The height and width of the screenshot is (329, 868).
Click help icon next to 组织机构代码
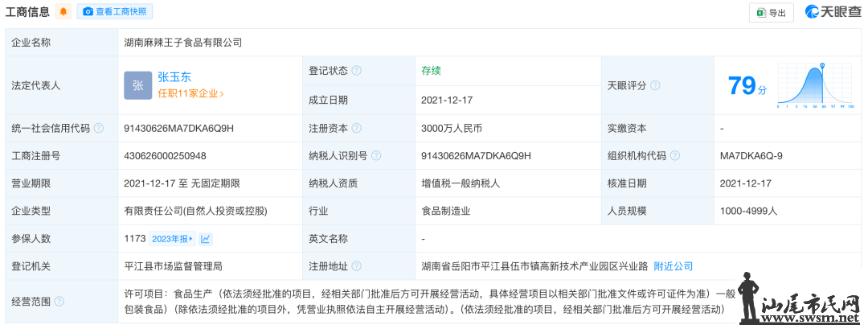click(x=675, y=155)
